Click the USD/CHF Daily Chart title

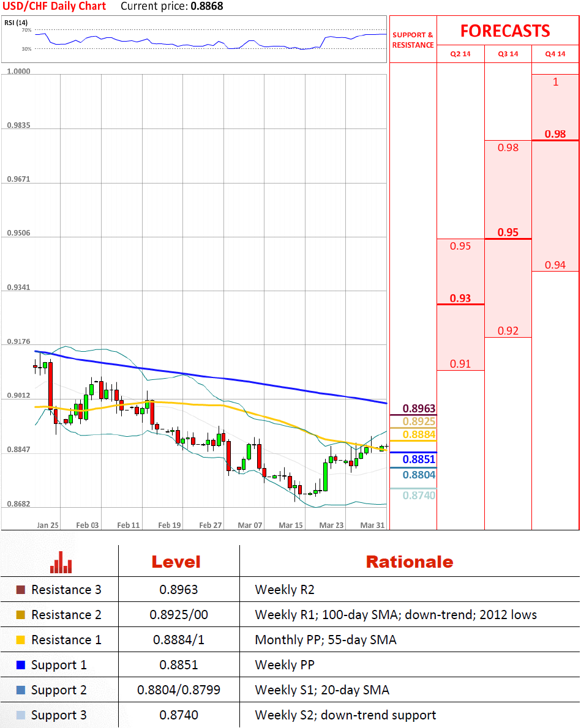pos(54,6)
